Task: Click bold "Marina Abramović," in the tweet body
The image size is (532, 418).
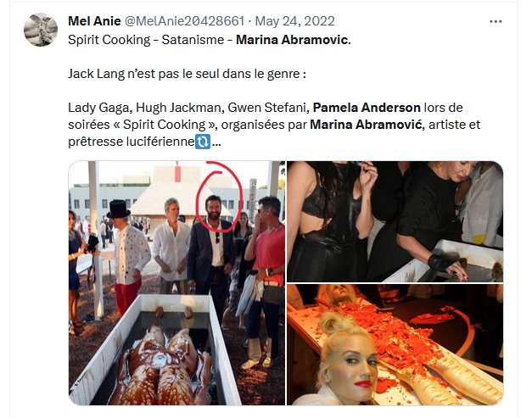Action: 367,125
